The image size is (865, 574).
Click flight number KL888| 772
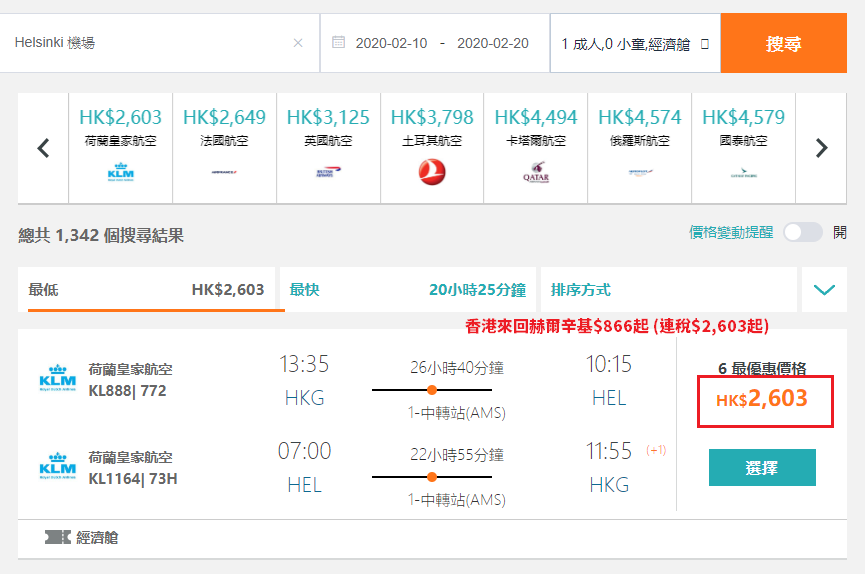pyautogui.click(x=127, y=391)
